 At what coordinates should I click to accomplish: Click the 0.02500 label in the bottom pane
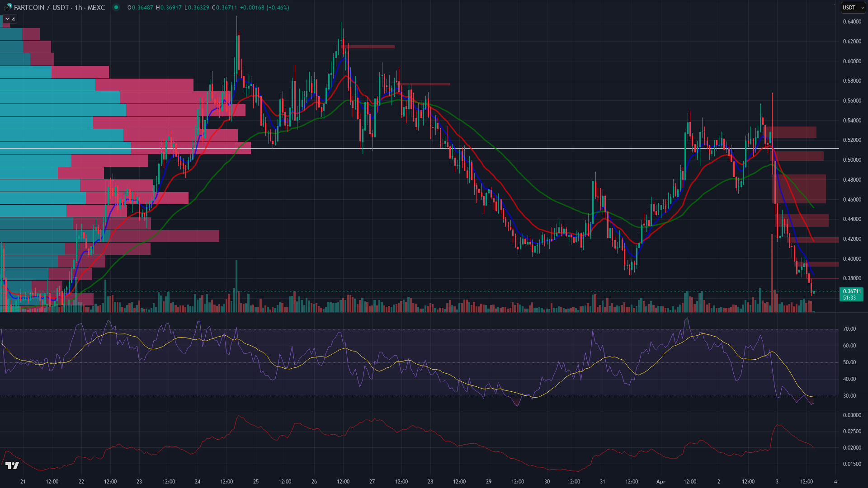pos(852,432)
